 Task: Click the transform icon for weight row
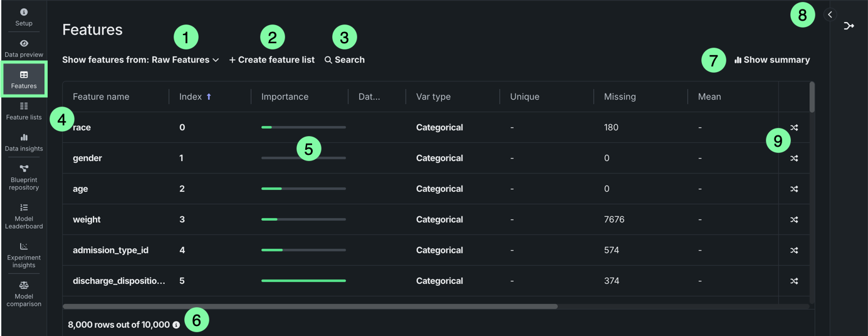[794, 220]
